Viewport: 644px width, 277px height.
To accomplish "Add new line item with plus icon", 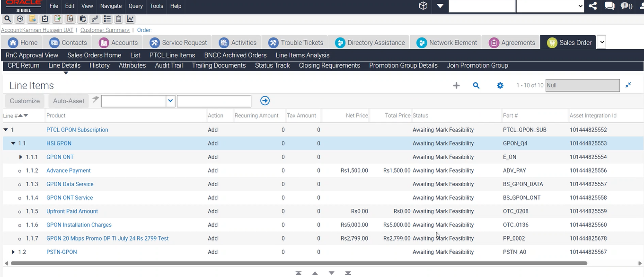I will (x=456, y=86).
